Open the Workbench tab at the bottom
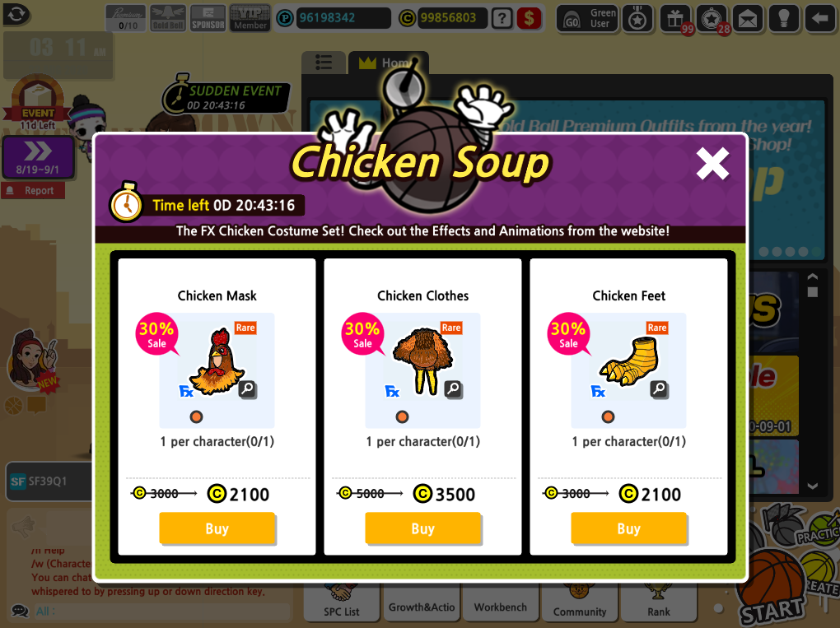The height and width of the screenshot is (628, 840). point(501,607)
